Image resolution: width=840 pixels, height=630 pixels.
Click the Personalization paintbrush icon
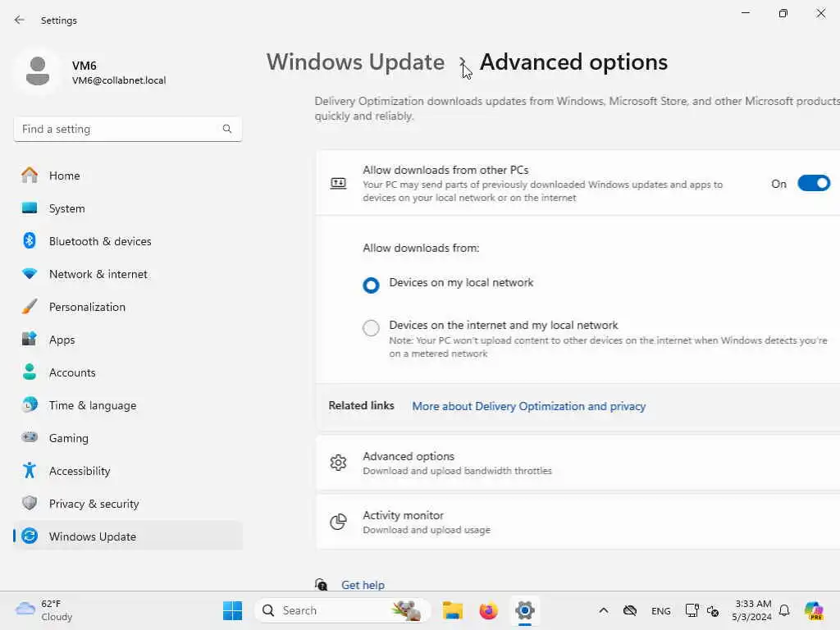[30, 307]
